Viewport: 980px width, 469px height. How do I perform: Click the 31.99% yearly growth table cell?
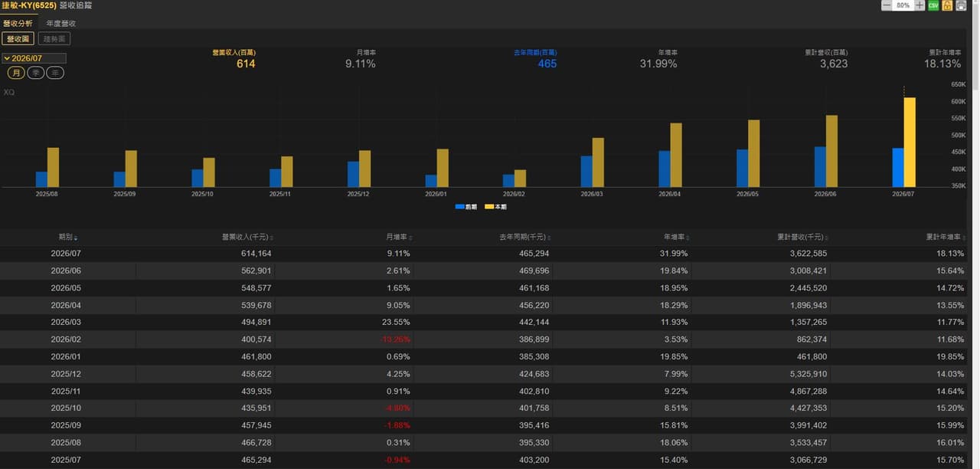click(675, 253)
